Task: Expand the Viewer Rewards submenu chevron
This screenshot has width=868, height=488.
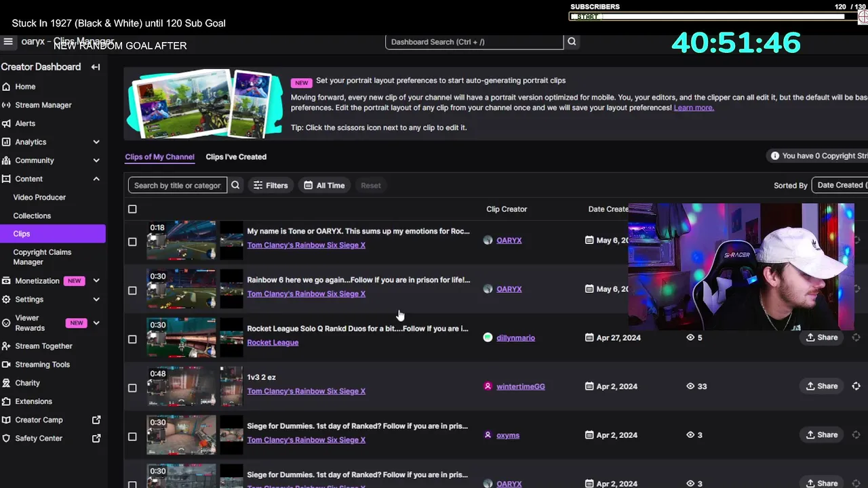Action: 96,323
